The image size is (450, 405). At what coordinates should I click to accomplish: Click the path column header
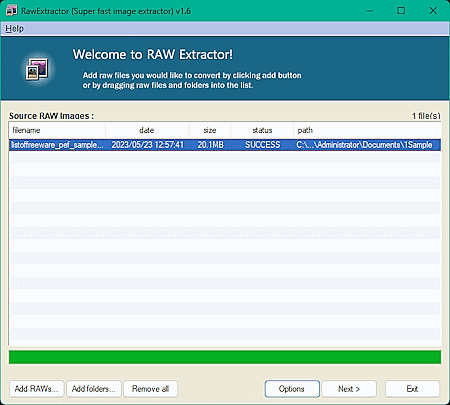click(x=367, y=130)
